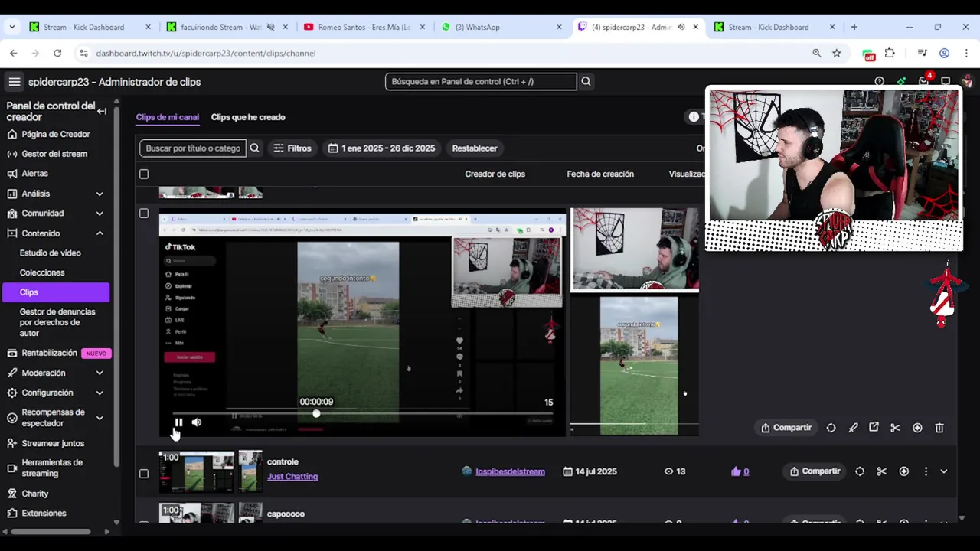
Task: Trim expanded clip with scissors icon
Action: click(895, 428)
